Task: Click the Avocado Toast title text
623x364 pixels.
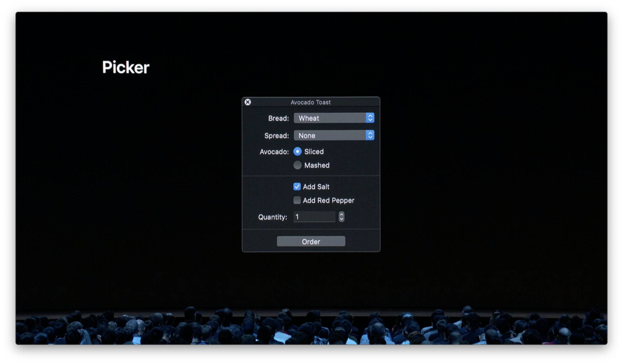Action: (x=311, y=102)
